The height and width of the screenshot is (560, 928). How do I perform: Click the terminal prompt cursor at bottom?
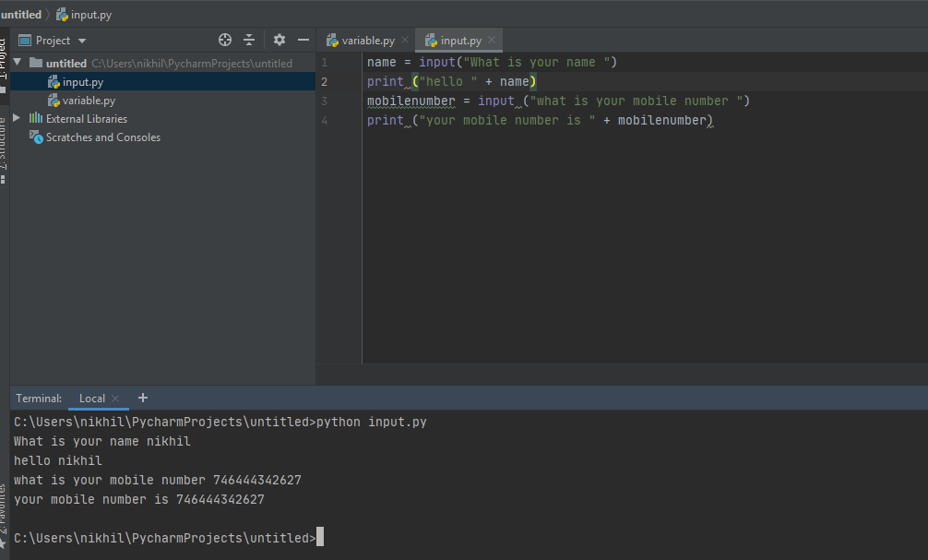pyautogui.click(x=320, y=537)
